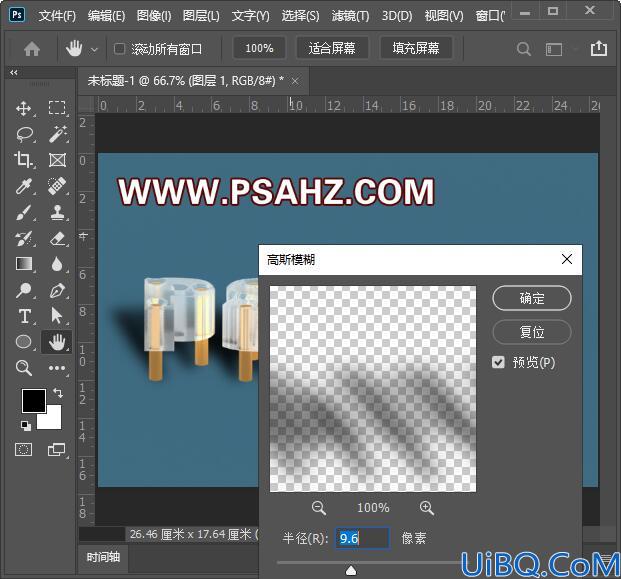Click the Gaussian Blur preview thumbnail
The image size is (621, 579).
tap(373, 389)
